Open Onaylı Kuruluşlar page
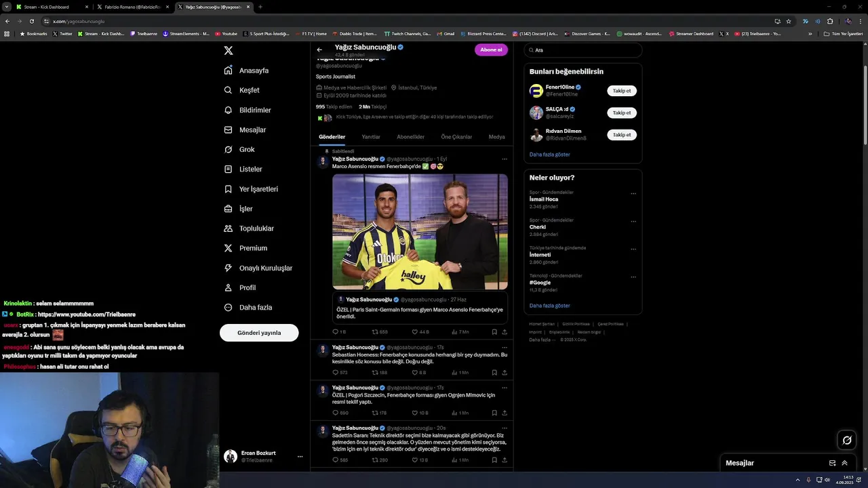The width and height of the screenshot is (868, 488). pyautogui.click(x=259, y=268)
